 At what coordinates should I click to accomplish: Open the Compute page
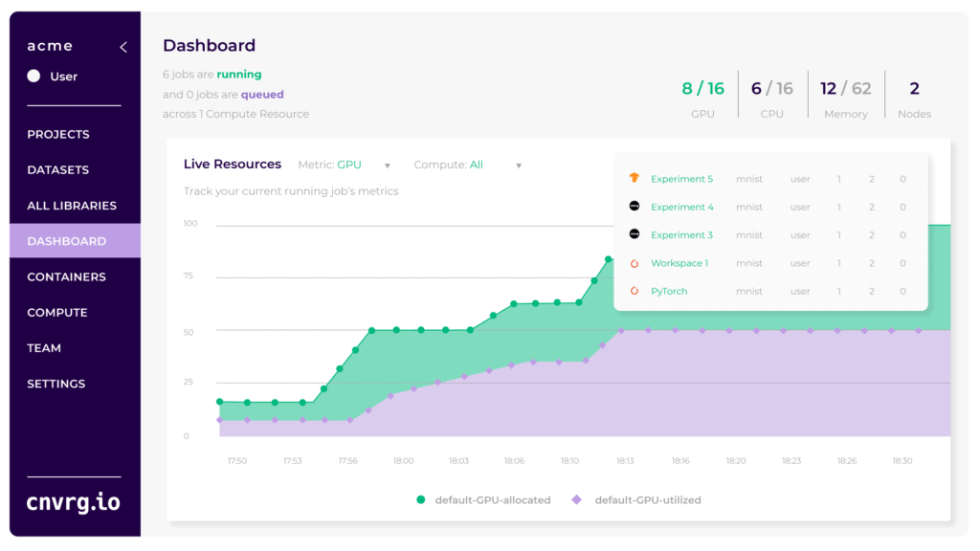point(57,313)
